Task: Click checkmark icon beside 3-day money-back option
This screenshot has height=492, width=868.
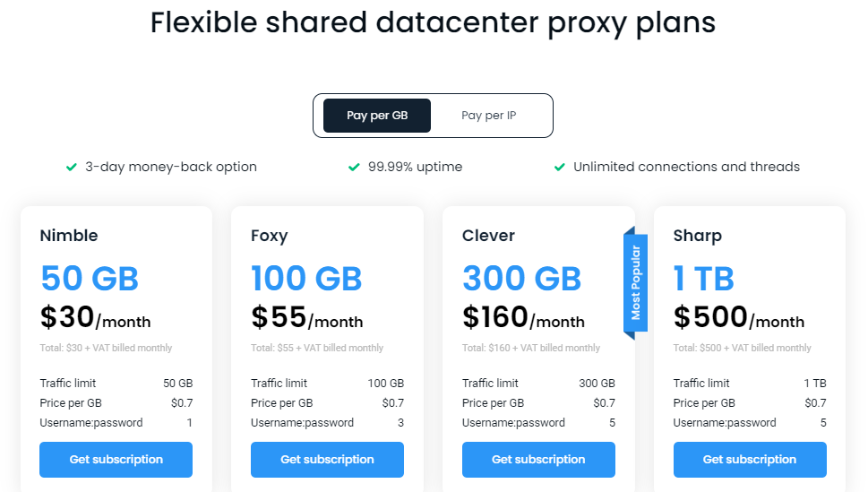Action: click(71, 167)
